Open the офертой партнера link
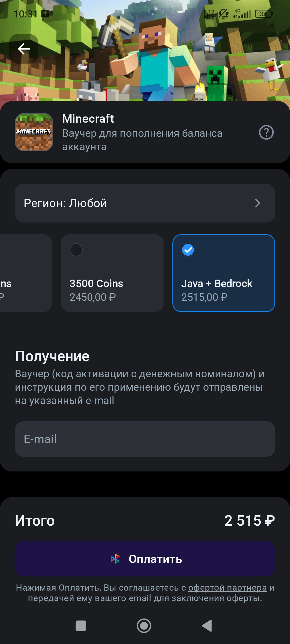 [227, 588]
